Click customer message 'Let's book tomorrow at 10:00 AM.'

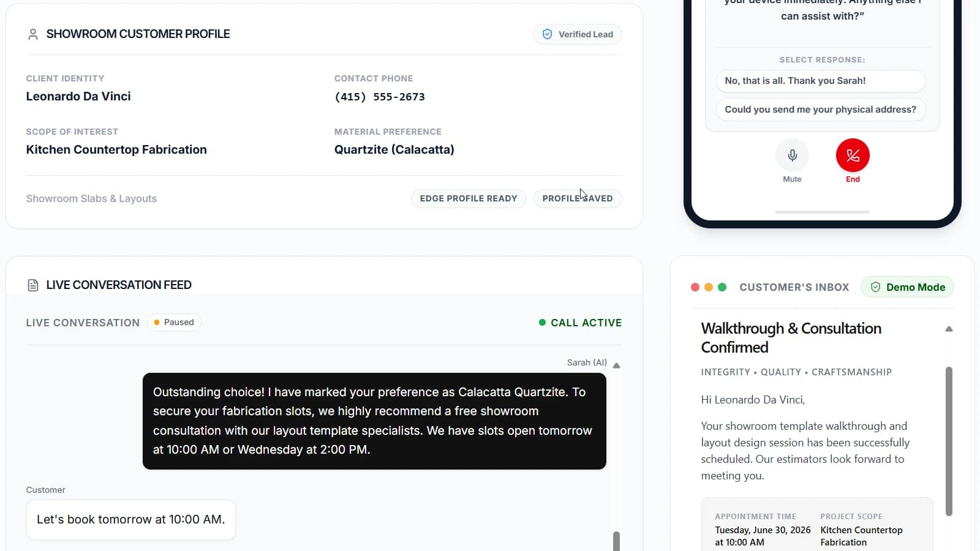131,520
